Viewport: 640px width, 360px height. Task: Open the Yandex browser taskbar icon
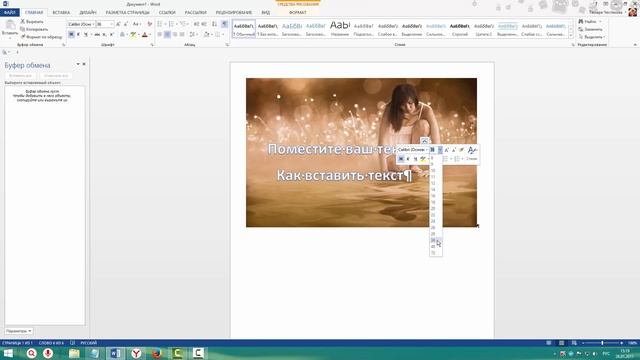point(136,353)
